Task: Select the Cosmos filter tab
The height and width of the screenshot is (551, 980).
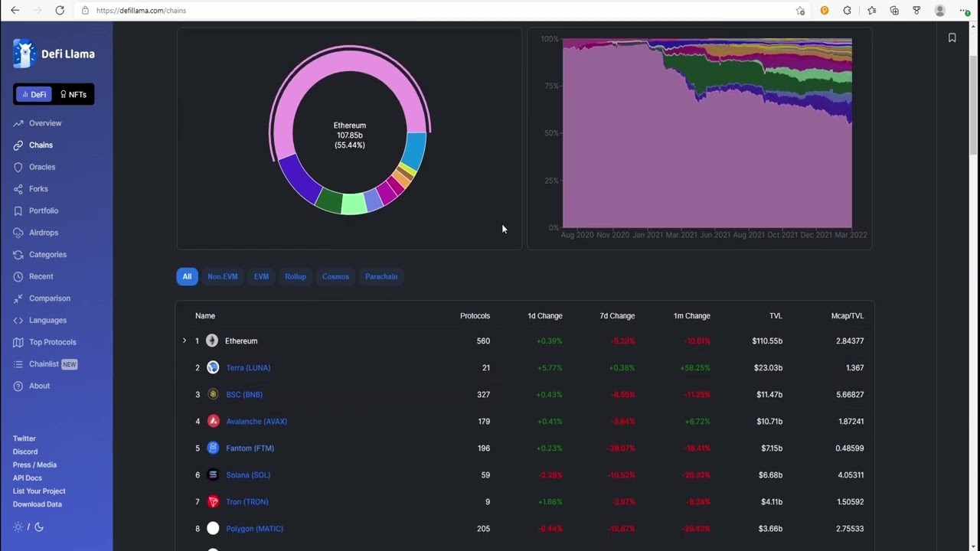Action: click(x=335, y=276)
